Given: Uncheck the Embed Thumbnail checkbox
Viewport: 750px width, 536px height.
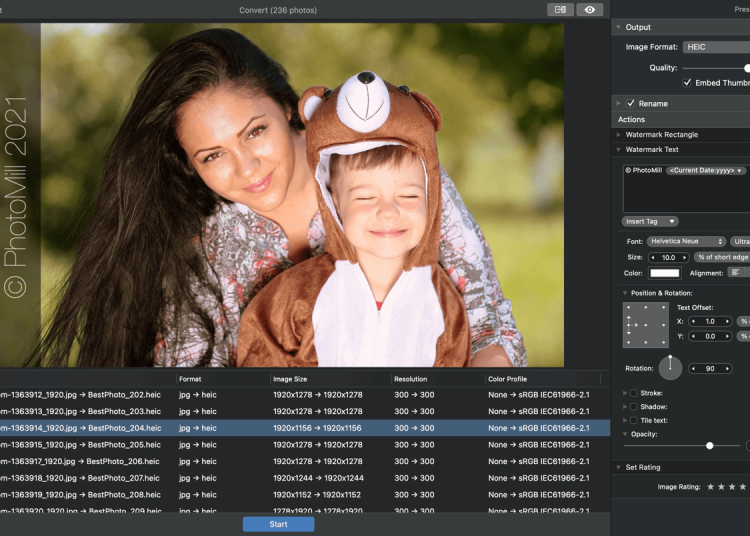Looking at the screenshot, I should (x=687, y=82).
